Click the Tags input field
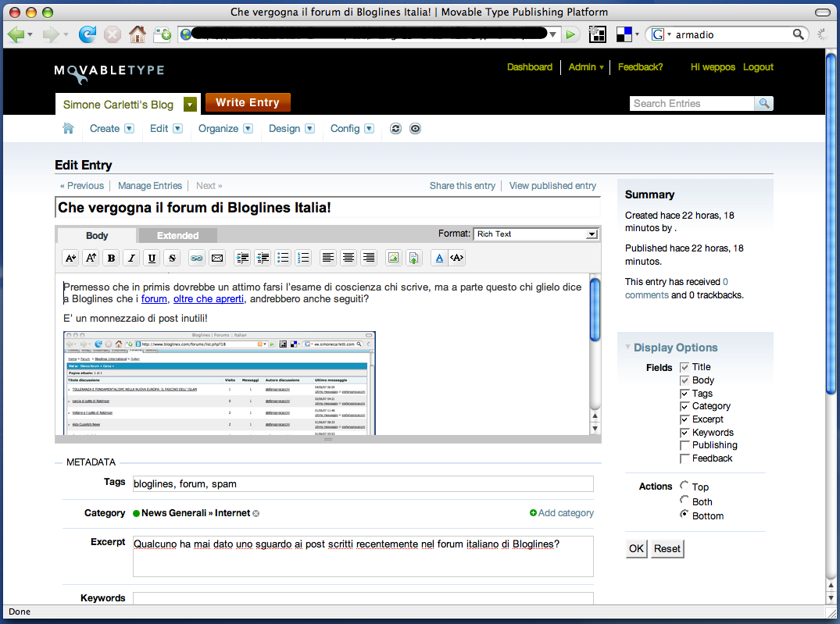Image resolution: width=840 pixels, height=624 pixels. tap(363, 483)
